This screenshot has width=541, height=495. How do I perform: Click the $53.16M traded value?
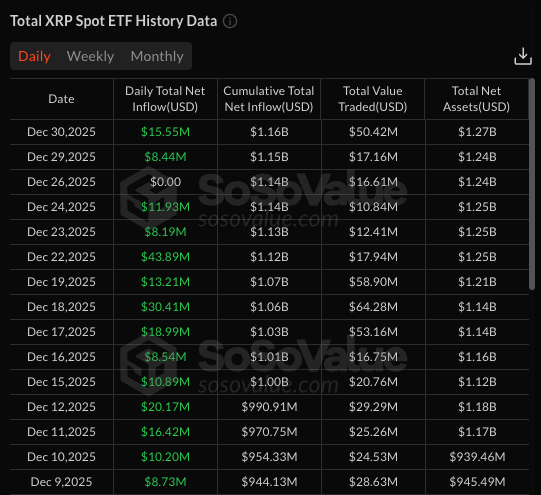point(373,332)
